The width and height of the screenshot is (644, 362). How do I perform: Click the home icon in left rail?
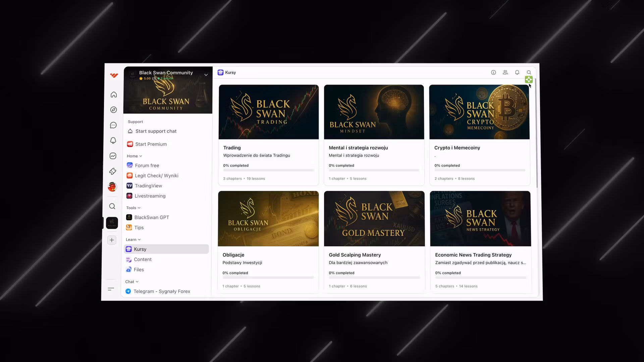click(114, 95)
